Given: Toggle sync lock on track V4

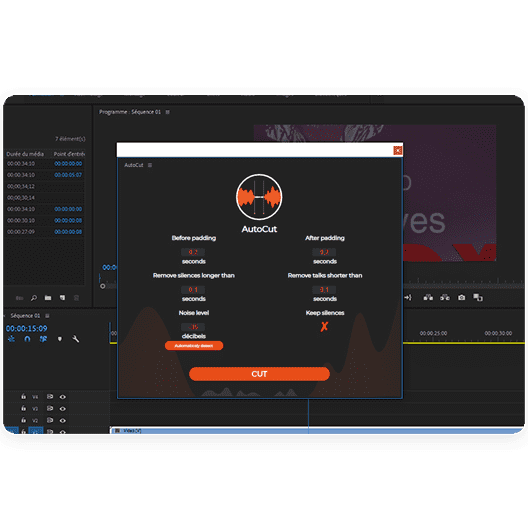Looking at the screenshot, I should 50,397.
